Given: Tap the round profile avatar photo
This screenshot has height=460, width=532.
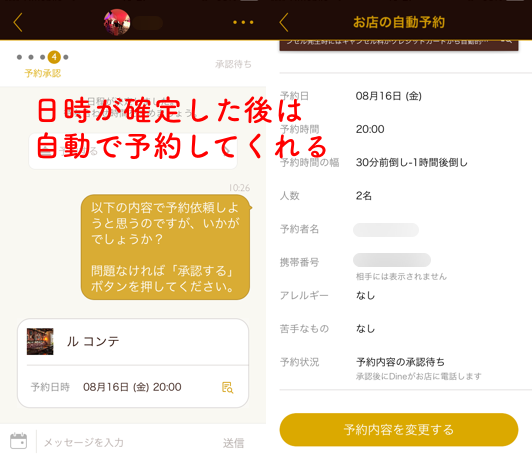Looking at the screenshot, I should coord(117,22).
